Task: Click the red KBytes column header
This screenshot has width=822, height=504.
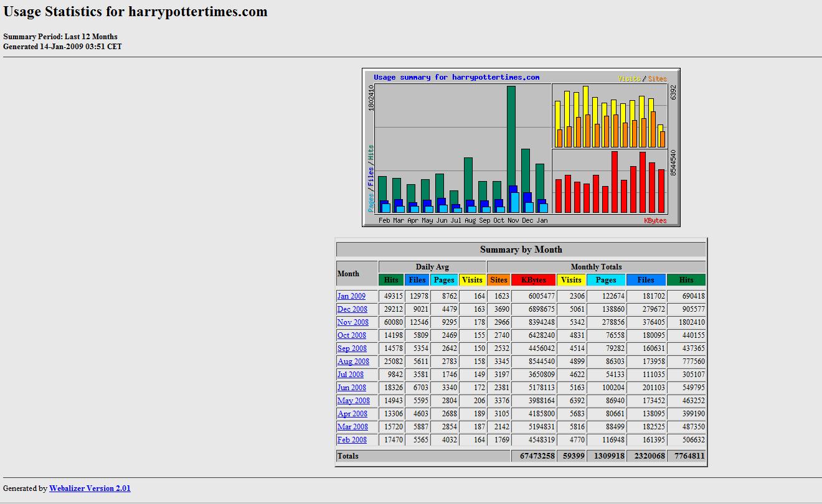Action: tap(534, 280)
